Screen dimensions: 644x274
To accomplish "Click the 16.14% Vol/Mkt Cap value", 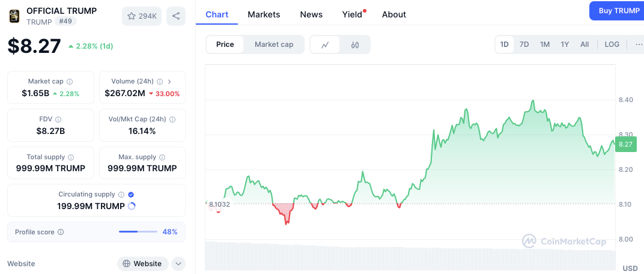I will tap(142, 131).
